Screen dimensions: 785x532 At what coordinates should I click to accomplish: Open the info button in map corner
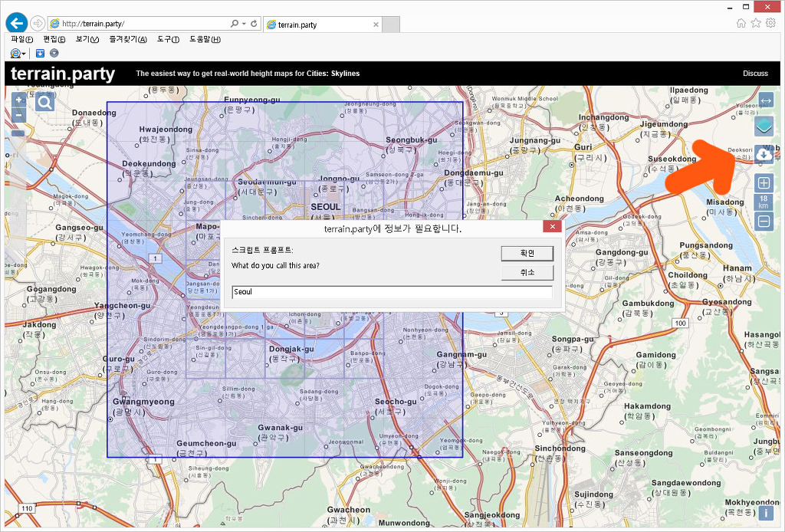[764, 513]
